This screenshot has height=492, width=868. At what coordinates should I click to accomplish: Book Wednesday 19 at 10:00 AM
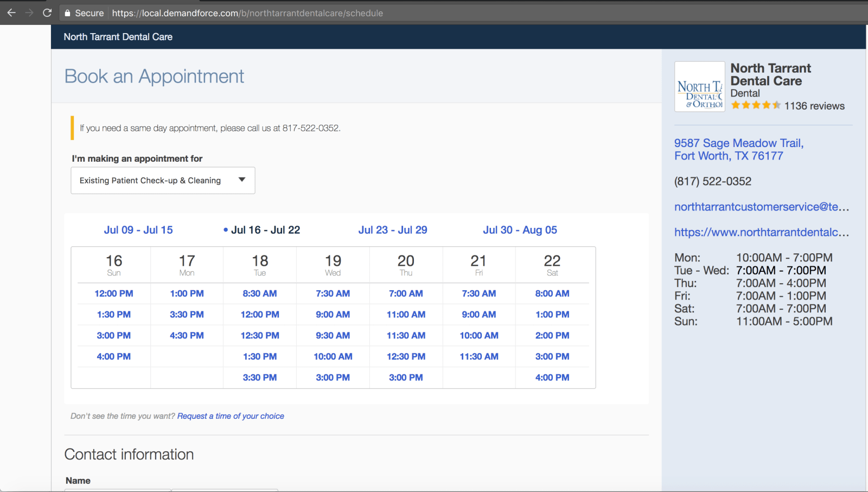tap(333, 356)
